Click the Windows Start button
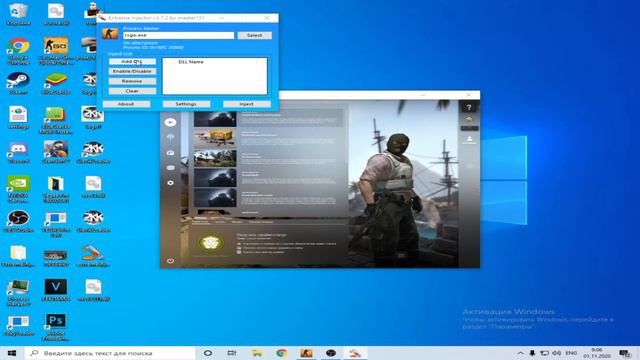Image resolution: width=640 pixels, height=360 pixels. tap(12, 353)
